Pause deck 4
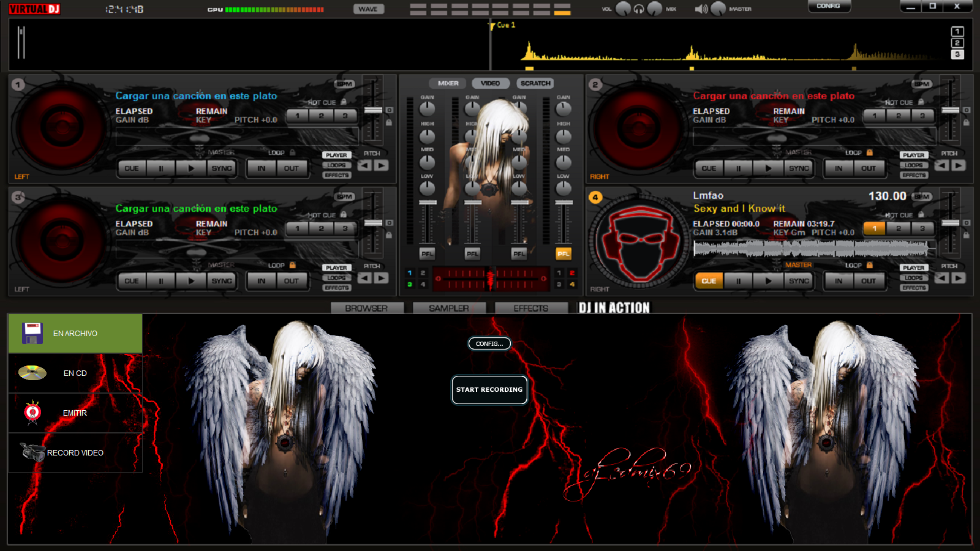This screenshot has width=980, height=551. point(738,281)
